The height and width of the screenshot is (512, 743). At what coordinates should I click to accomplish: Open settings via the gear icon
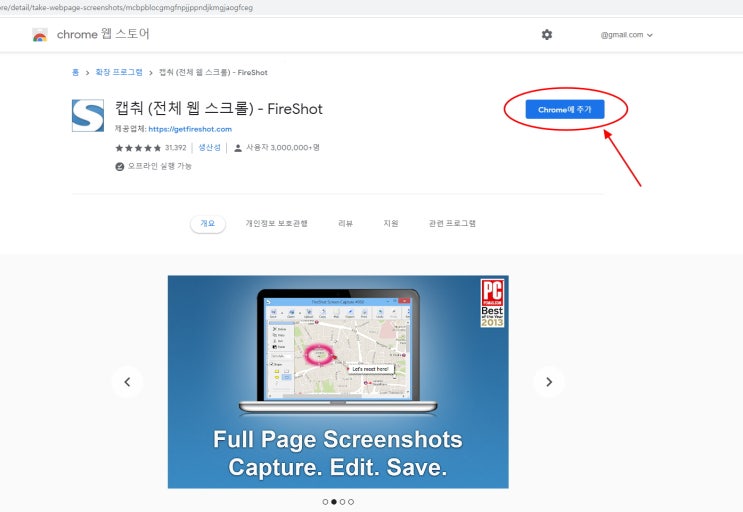(547, 35)
